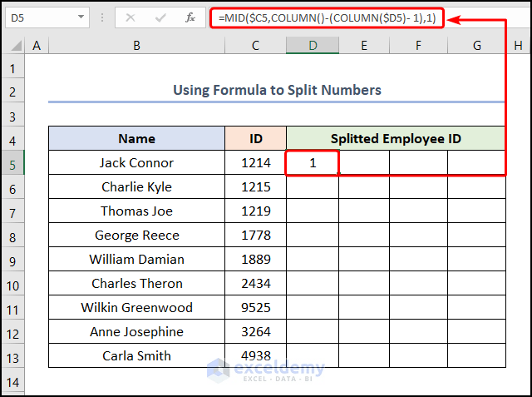532x397 pixels.
Task: Expand the Name Box dropdown arrow
Action: pos(81,17)
